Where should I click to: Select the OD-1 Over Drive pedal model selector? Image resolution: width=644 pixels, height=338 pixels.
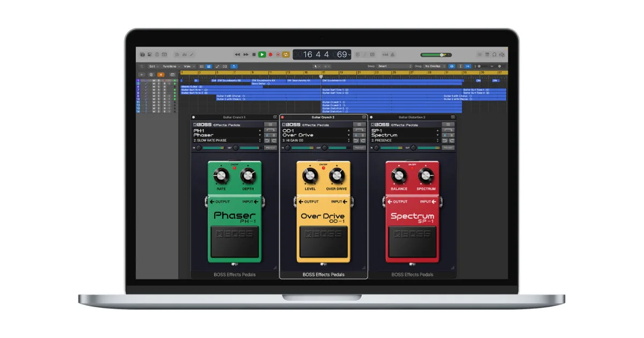point(316,133)
